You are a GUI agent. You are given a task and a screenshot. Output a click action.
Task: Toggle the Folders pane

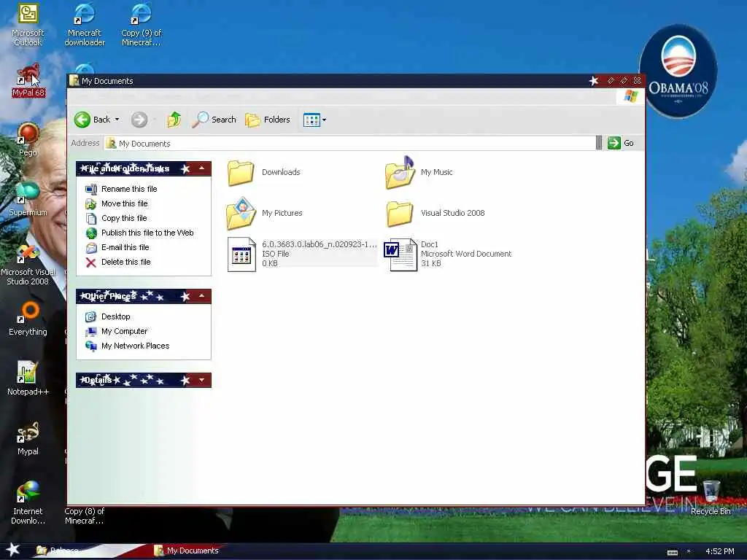tap(268, 120)
